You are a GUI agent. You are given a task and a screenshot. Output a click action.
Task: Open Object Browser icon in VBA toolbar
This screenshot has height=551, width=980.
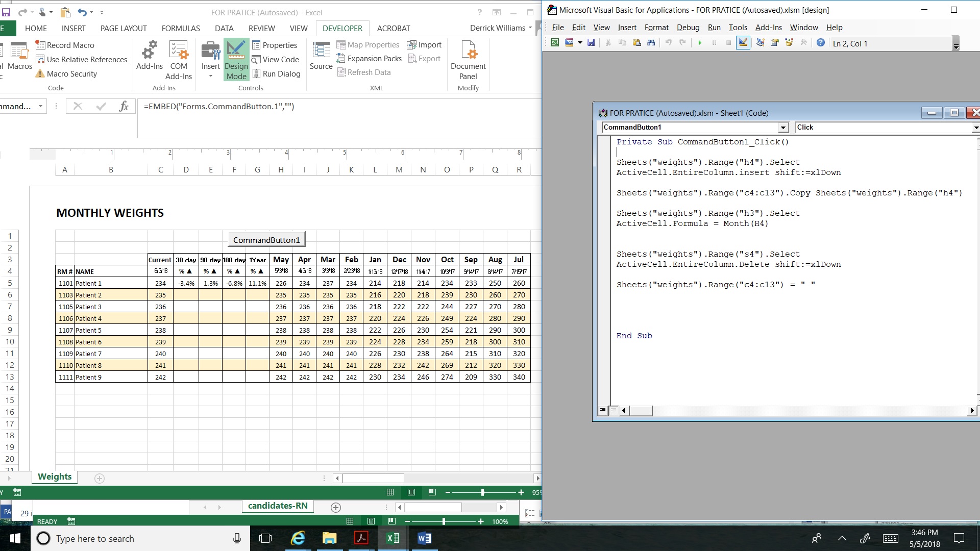pyautogui.click(x=789, y=43)
